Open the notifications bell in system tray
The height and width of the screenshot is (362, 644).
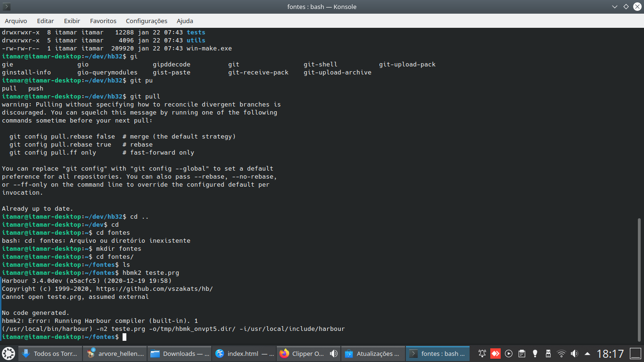click(x=482, y=354)
